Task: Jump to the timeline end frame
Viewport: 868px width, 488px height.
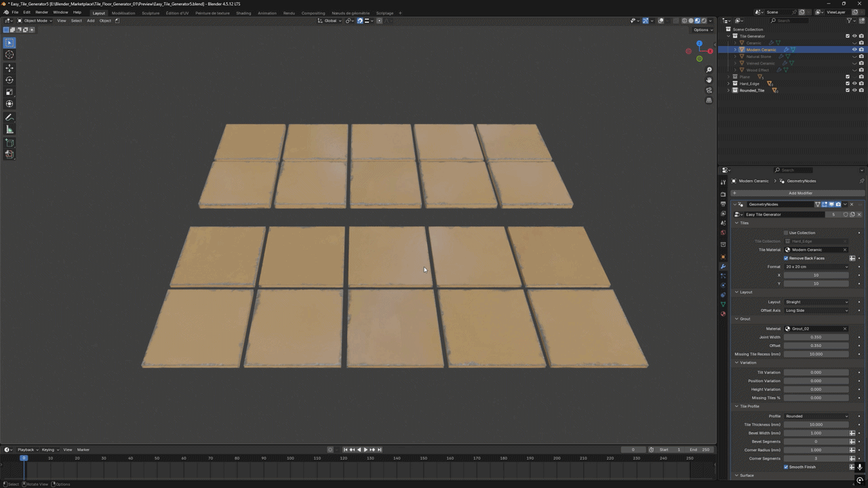Action: (x=379, y=449)
